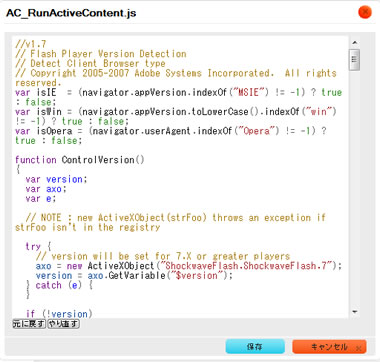Click the 'var version;' line
380x362 pixels.
point(56,179)
